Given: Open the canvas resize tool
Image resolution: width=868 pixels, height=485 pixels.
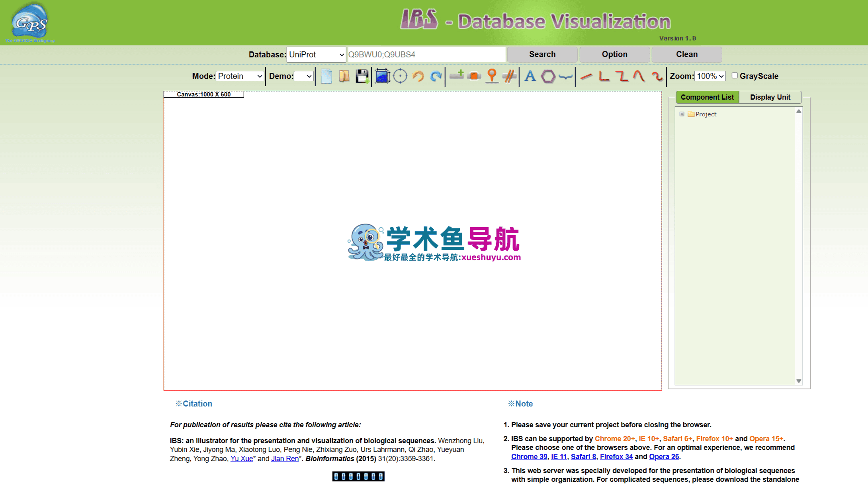Looking at the screenshot, I should [382, 76].
